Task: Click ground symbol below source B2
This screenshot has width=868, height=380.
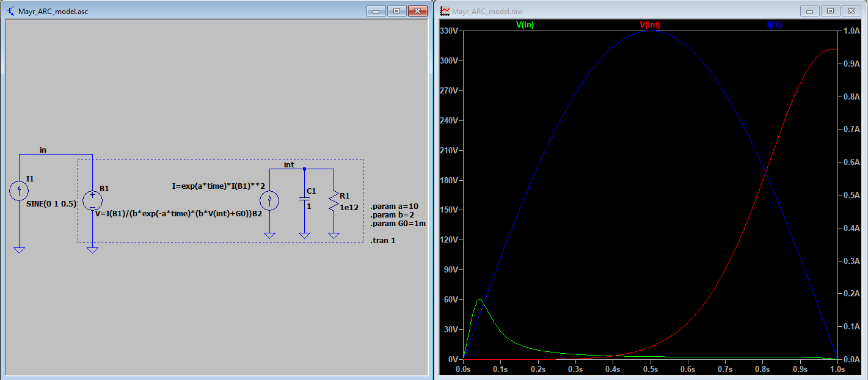Action: pos(268,235)
